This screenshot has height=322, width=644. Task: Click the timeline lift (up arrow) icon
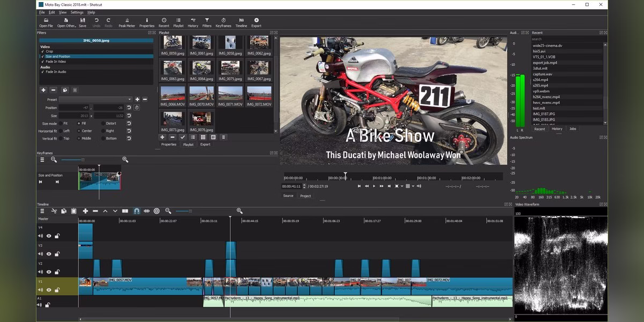coord(105,211)
